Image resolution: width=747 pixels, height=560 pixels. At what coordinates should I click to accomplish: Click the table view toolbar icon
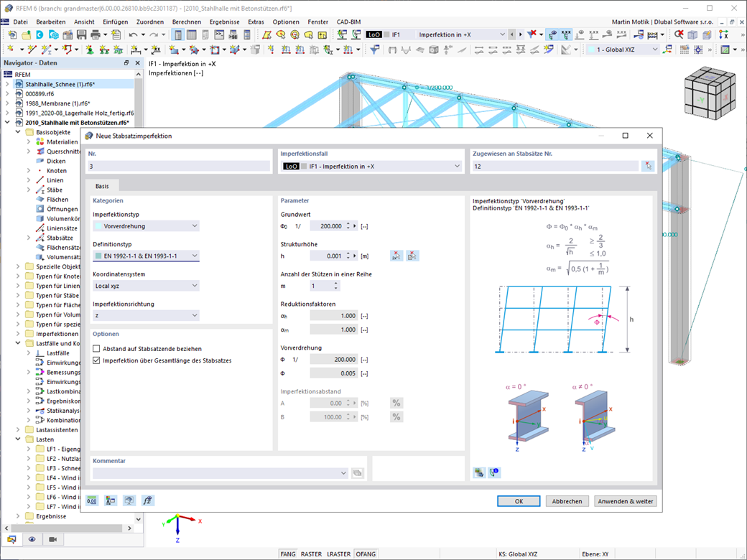[192, 34]
